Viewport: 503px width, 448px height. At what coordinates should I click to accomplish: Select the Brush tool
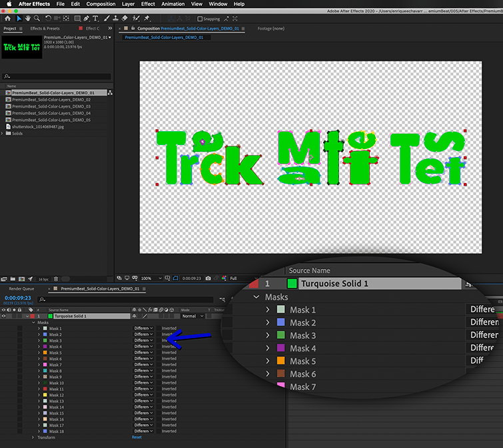coord(107,19)
